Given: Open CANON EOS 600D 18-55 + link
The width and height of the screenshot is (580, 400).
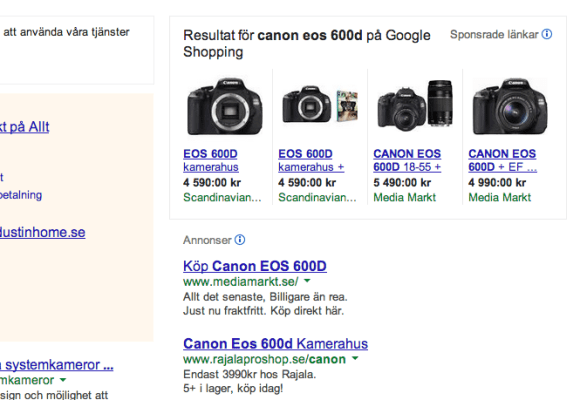Looking at the screenshot, I should click(407, 160).
